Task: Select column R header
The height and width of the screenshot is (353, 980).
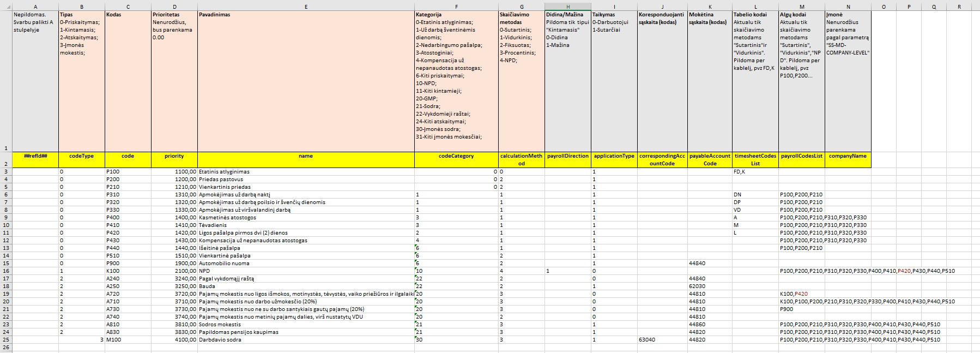Action: (959, 7)
